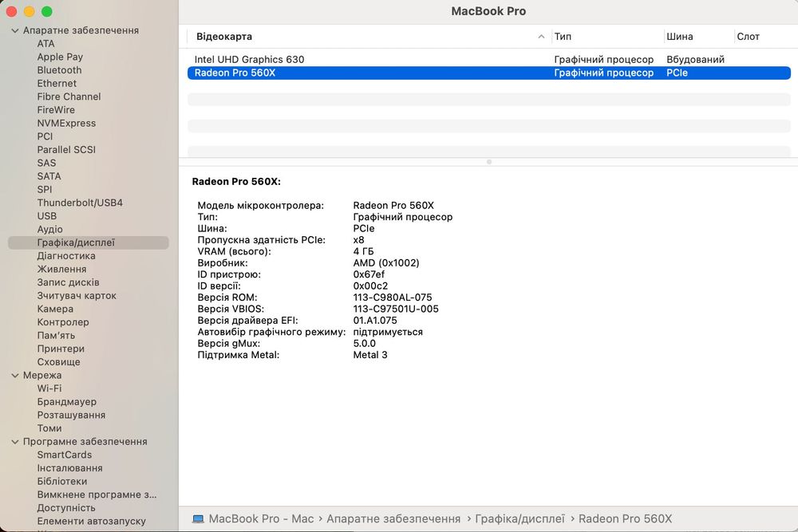798x532 pixels.
Task: Open Запис дисків entry
Action: click(x=68, y=282)
